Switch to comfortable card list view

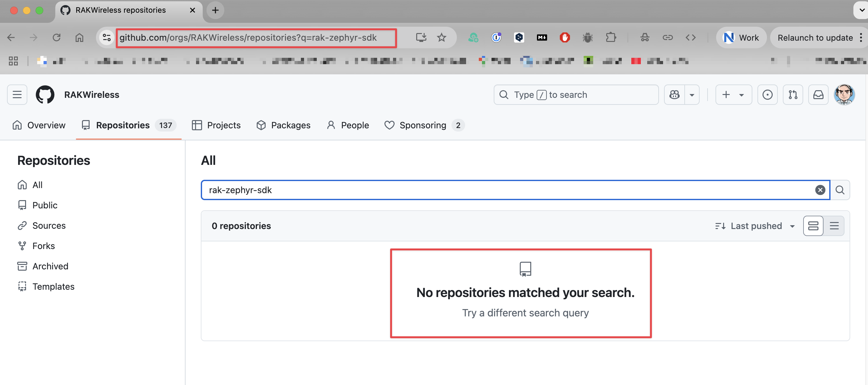coord(813,226)
